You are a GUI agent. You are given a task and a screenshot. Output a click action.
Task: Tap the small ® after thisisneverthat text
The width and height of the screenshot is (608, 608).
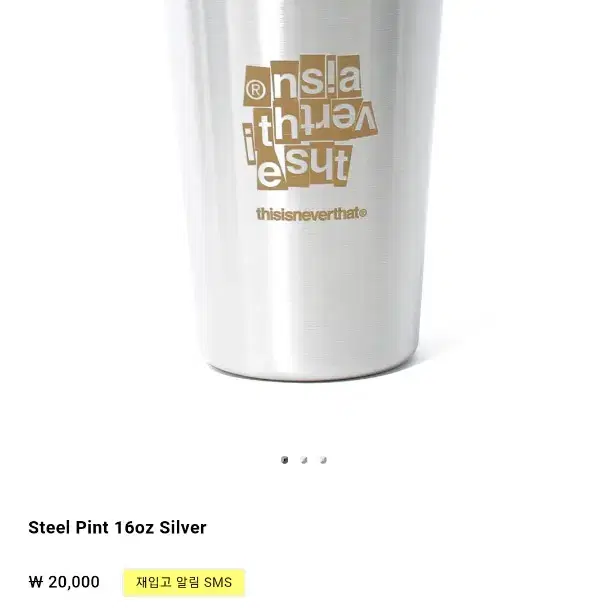tap(363, 213)
